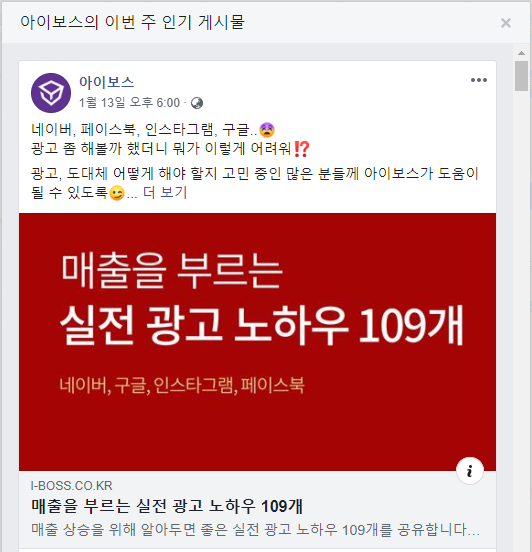Click the dizzy face emoji after 구글

pos(267,130)
